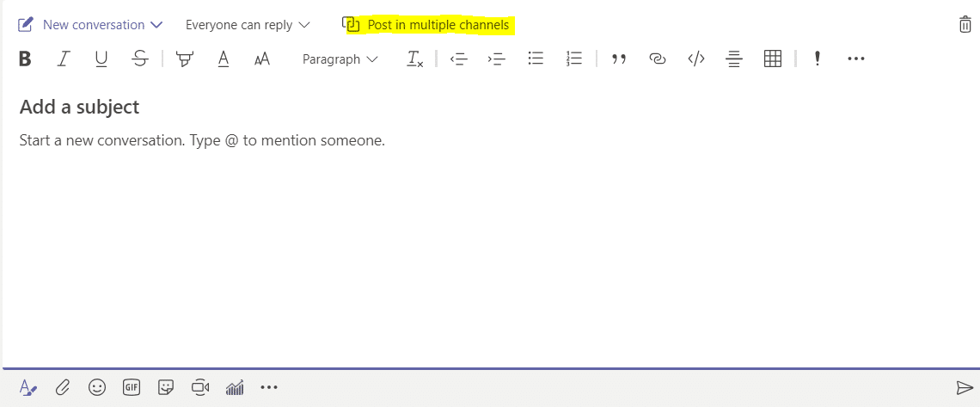Collapse the format compose box
The image size is (980, 407).
(x=28, y=388)
